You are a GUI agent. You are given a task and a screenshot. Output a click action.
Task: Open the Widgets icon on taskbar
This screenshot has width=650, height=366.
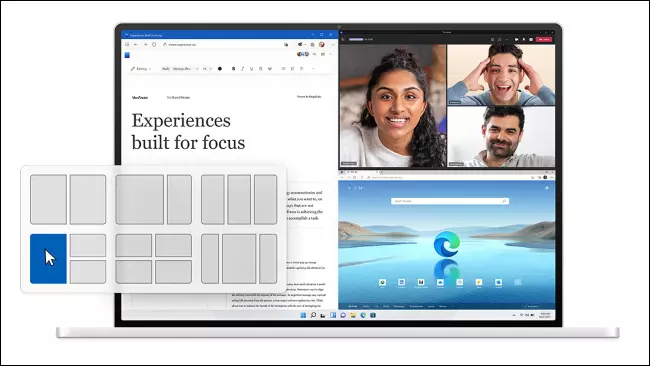333,315
